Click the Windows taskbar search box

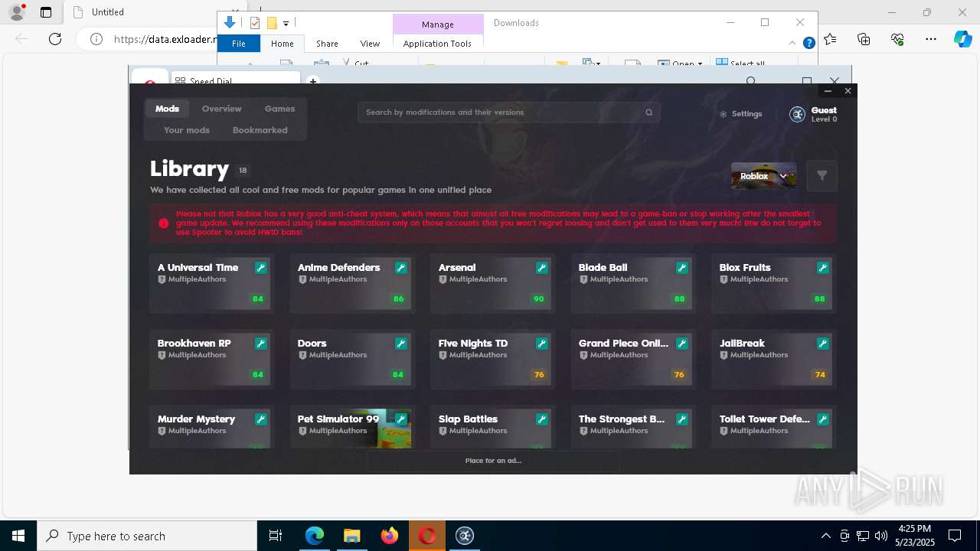(x=147, y=536)
